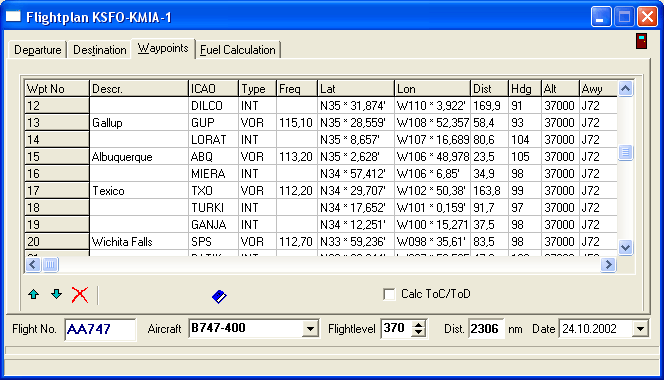This screenshot has height=380, width=664.
Task: Click the Freq column header
Action: pos(296,89)
